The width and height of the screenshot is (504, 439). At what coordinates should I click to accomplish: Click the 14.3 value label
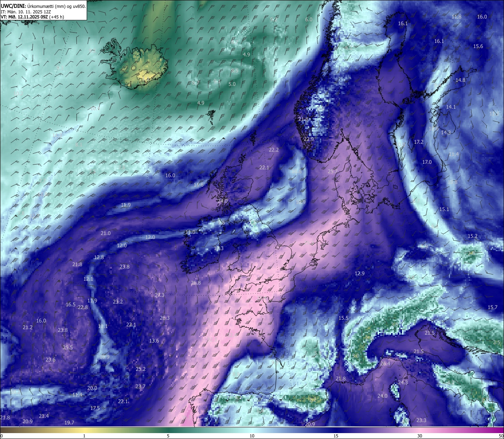(446, 133)
